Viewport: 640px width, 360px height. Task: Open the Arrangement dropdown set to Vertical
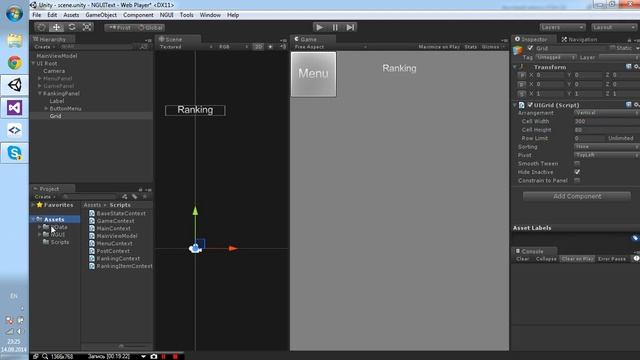click(607, 113)
